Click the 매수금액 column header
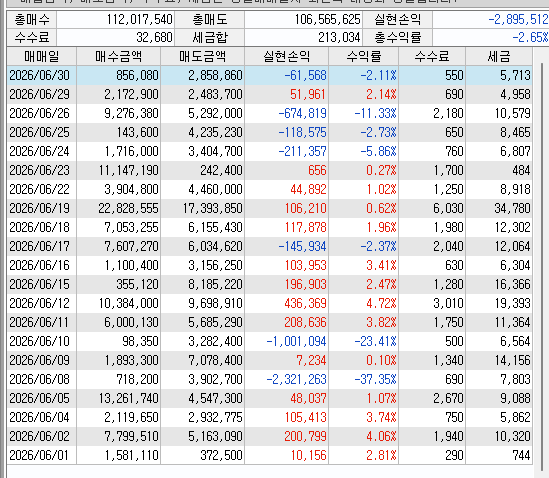Image resolution: width=549 pixels, height=478 pixels. [x=118, y=56]
